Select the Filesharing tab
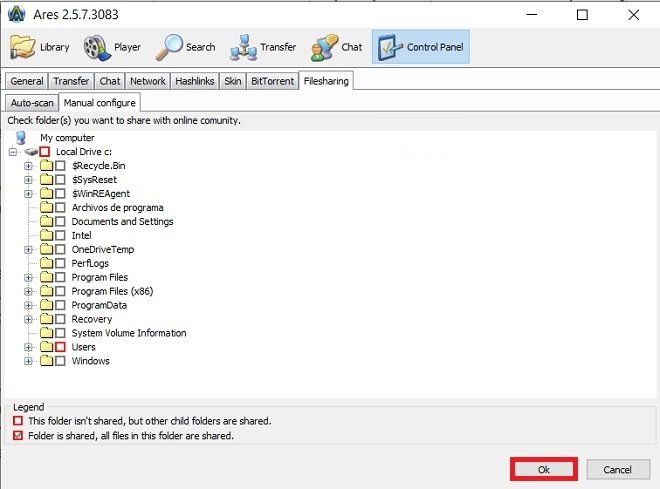Image resolution: width=660 pixels, height=489 pixels. (326, 81)
